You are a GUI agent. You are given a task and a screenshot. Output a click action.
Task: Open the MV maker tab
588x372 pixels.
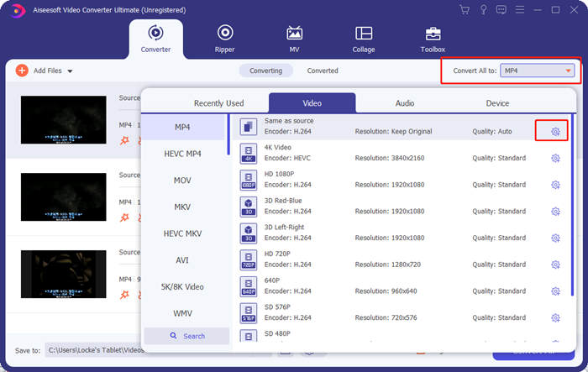click(294, 39)
